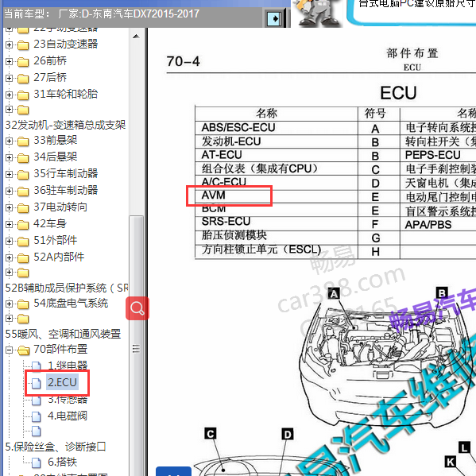Open the 6.搭铁 page
This screenshot has width=476, height=476.
[x=62, y=462]
